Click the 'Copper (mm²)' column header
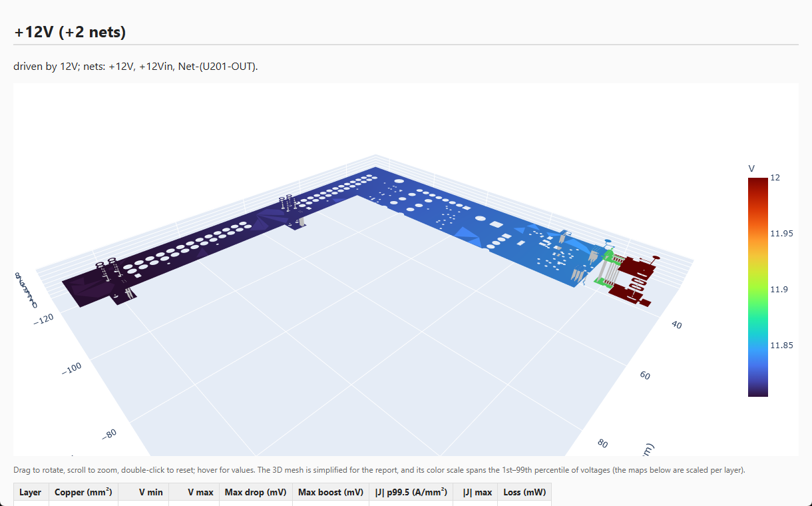The width and height of the screenshot is (812, 506). [83, 493]
